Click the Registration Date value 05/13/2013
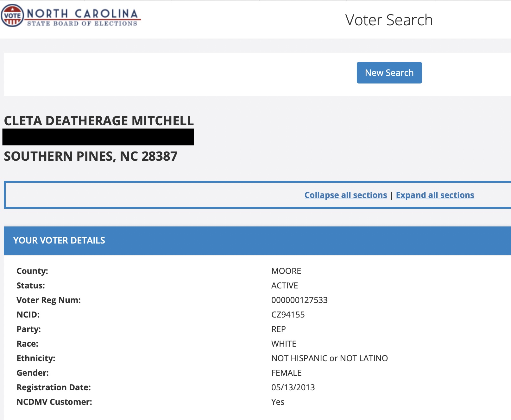The image size is (511, 420). (293, 387)
